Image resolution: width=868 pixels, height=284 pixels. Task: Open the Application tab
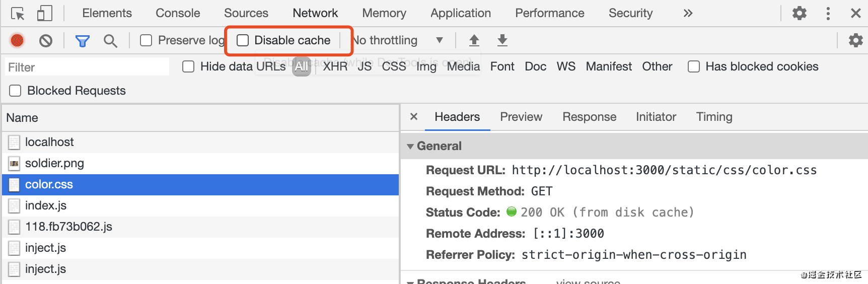(461, 13)
